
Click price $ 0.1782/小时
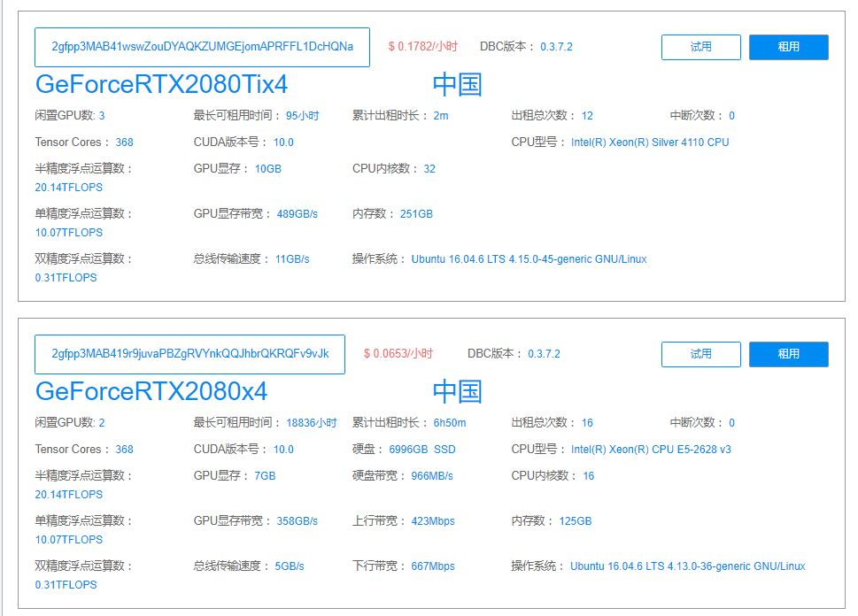pos(423,47)
